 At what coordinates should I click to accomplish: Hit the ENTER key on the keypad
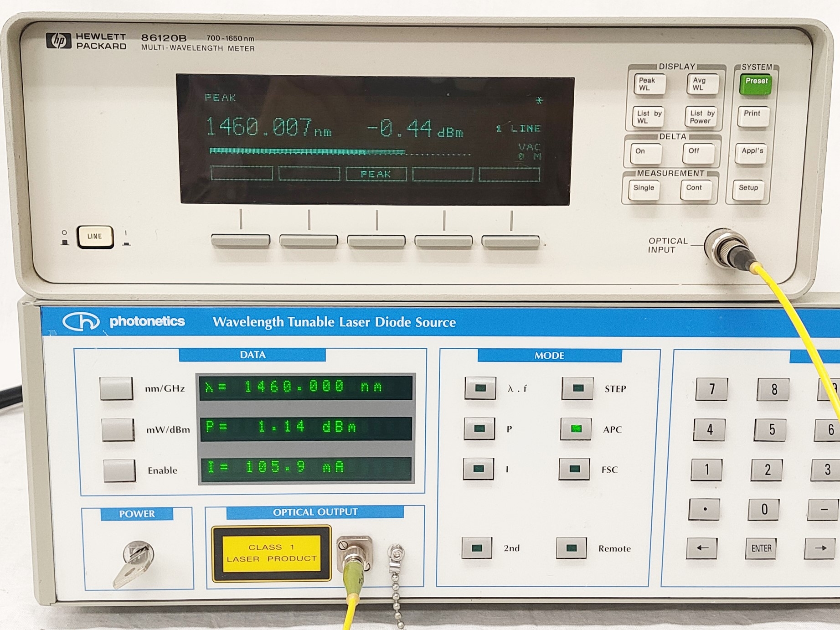click(761, 548)
